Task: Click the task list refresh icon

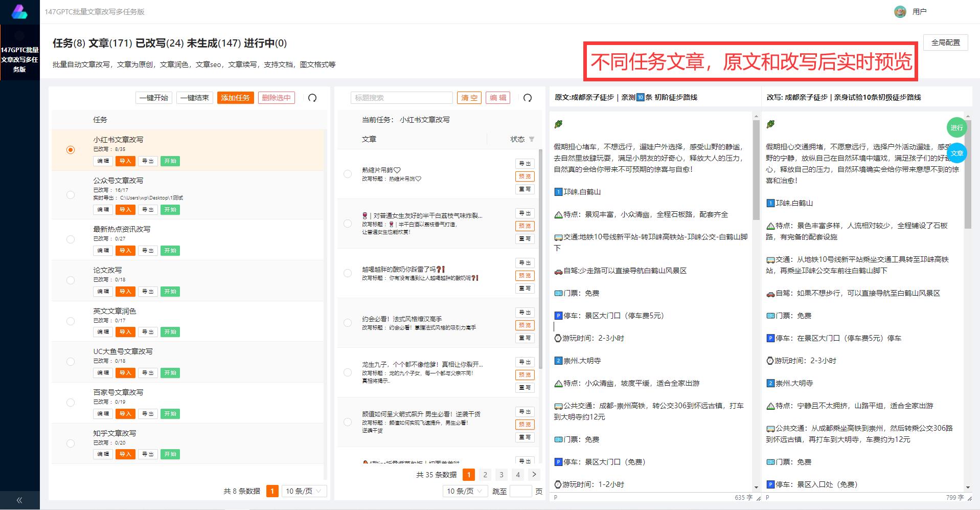Action: 312,98
